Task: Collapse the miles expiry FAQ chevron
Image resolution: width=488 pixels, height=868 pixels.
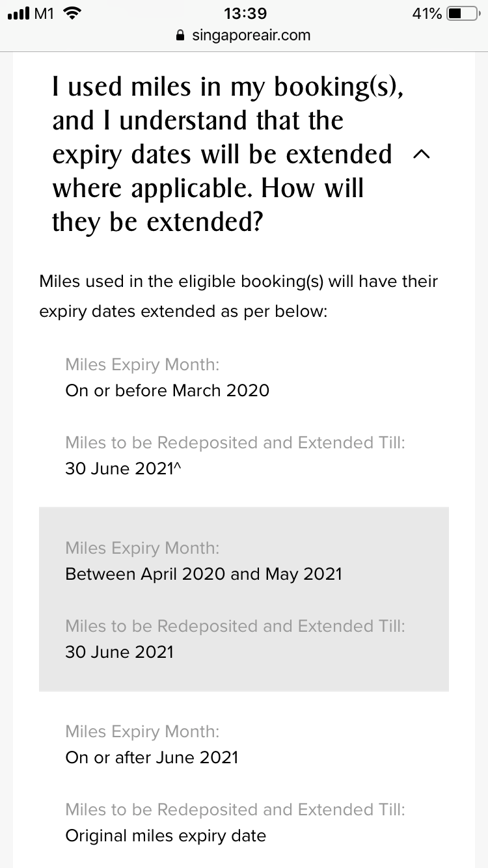Action: coord(422,154)
